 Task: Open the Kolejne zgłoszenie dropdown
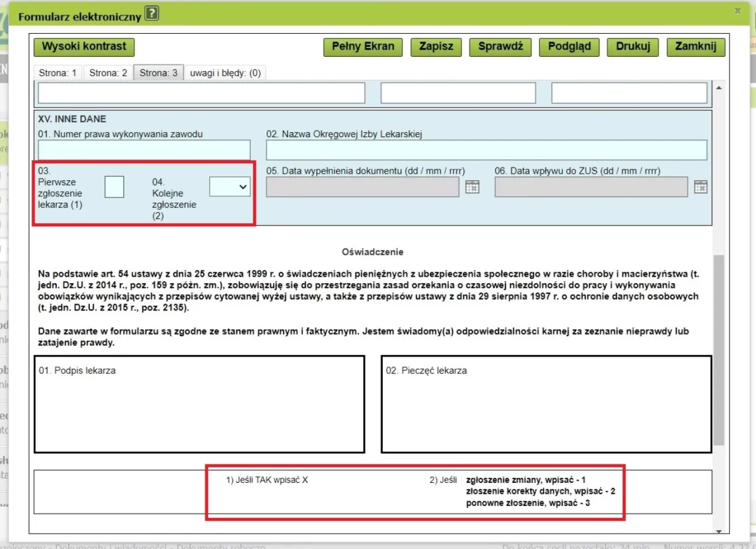(229, 186)
